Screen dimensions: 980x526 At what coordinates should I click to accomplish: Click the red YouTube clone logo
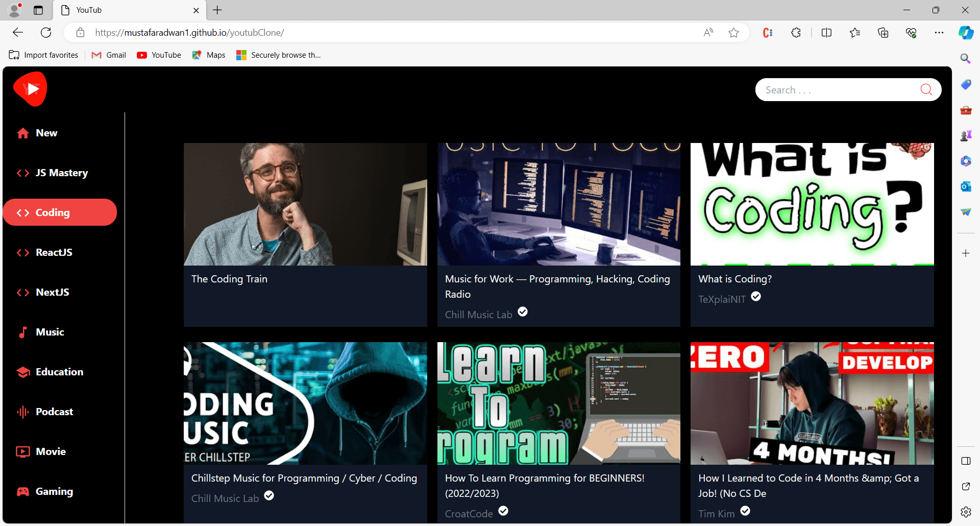click(31, 89)
